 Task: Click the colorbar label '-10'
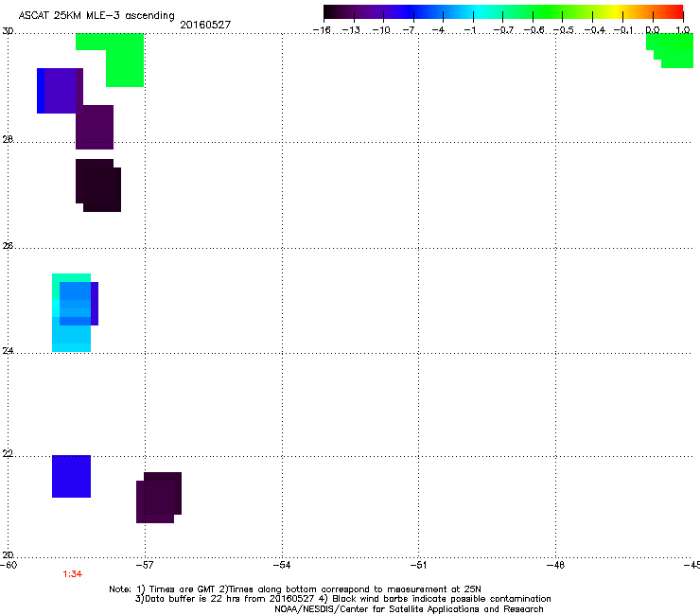381,30
